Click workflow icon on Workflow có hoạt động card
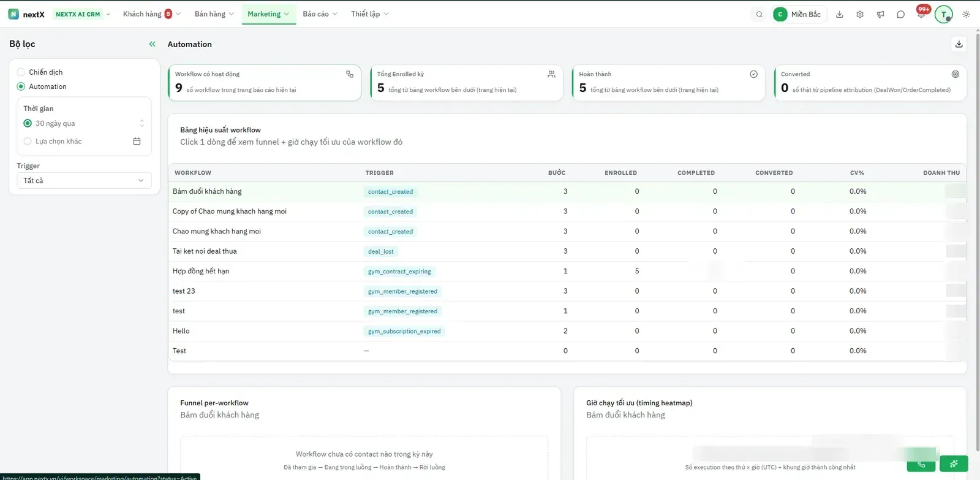 point(350,74)
